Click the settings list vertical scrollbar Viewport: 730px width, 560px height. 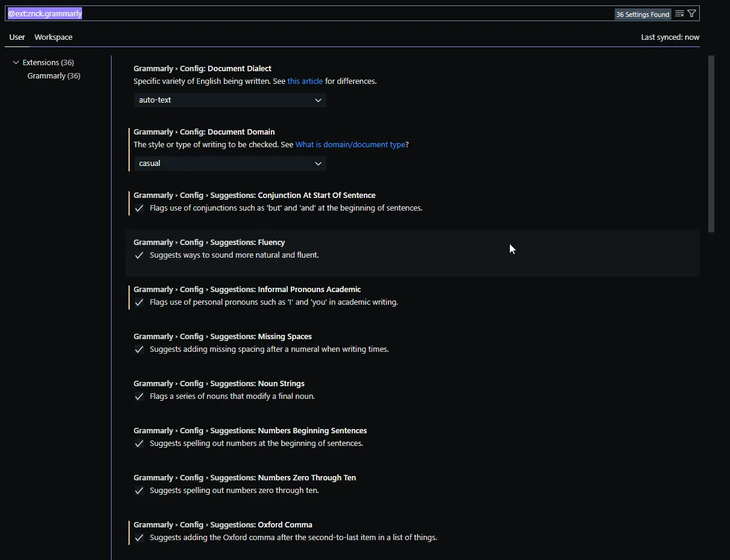711,144
